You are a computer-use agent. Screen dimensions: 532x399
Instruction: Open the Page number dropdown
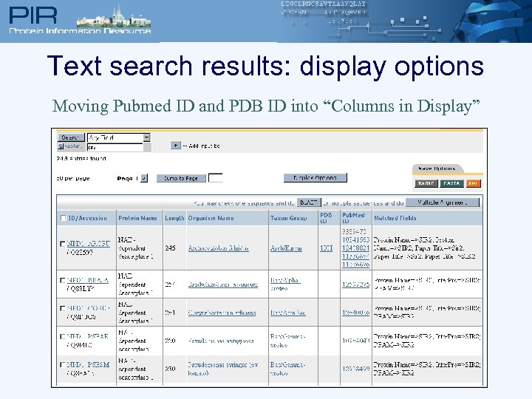[x=144, y=178]
